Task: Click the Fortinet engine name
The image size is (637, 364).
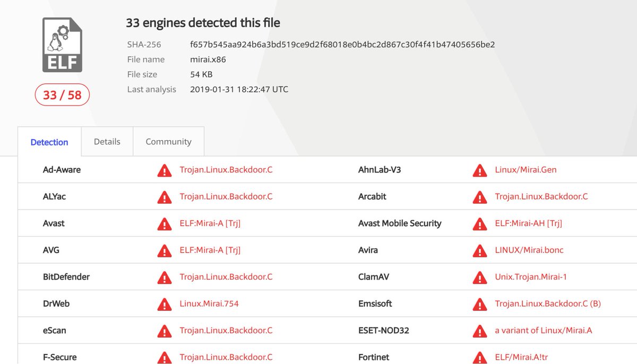Action: click(x=374, y=357)
